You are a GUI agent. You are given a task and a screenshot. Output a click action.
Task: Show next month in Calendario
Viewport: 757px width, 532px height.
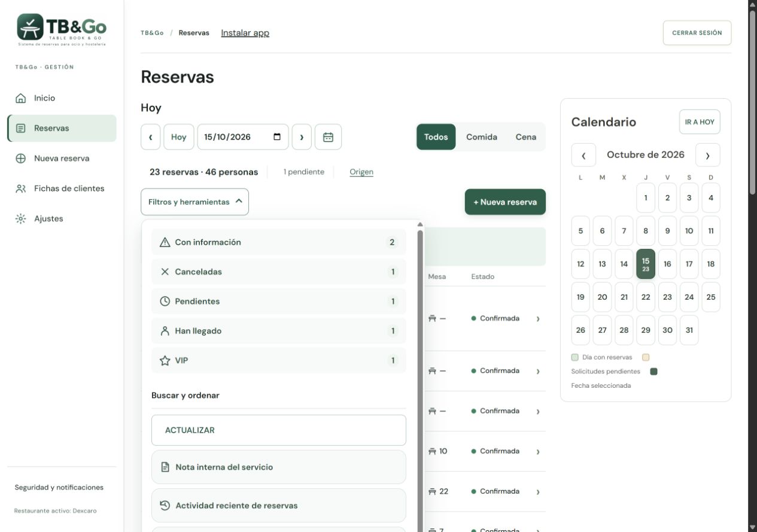(x=708, y=155)
